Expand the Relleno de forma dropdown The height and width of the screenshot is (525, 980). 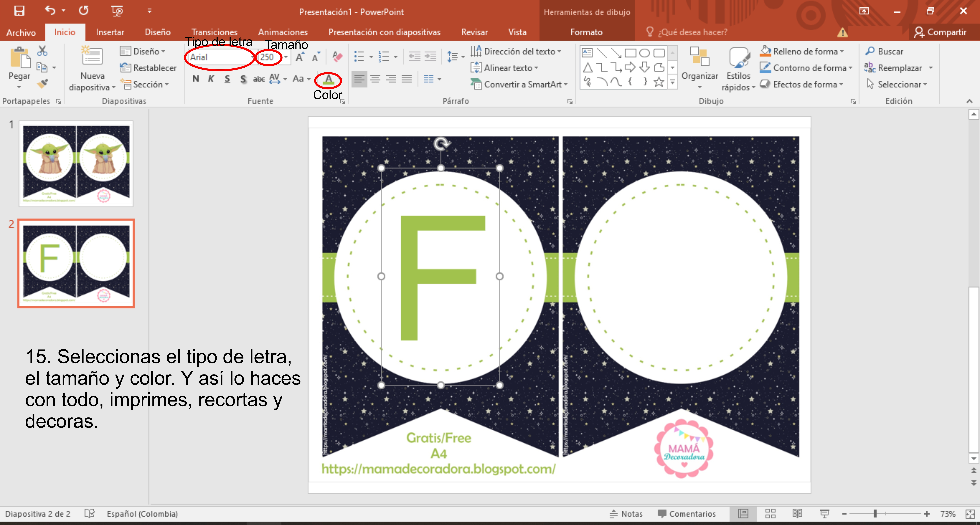tap(842, 51)
